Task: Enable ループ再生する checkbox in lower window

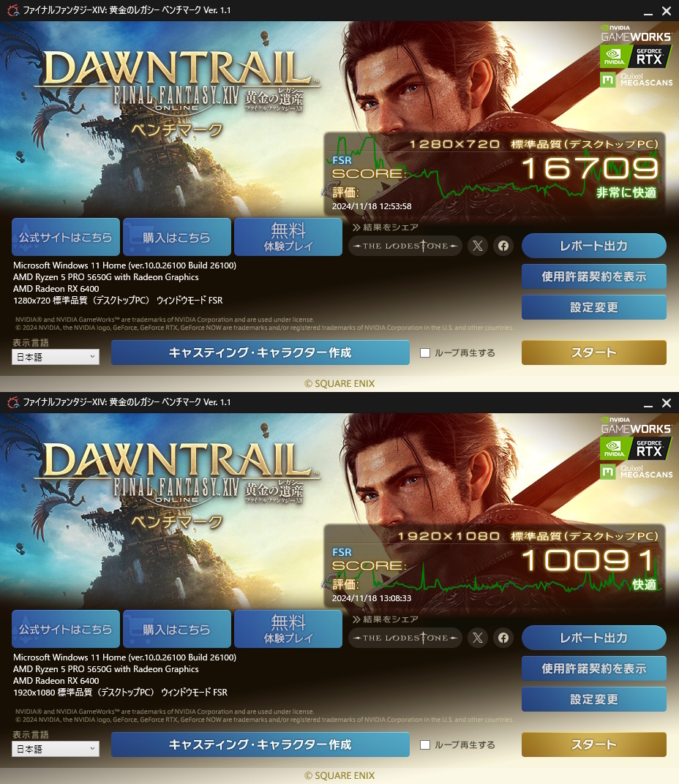Action: tap(425, 745)
